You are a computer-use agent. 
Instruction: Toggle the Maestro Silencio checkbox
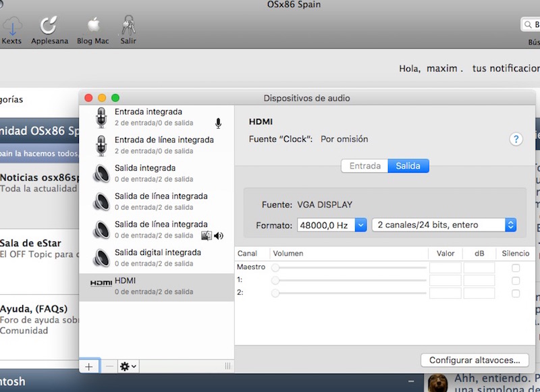(516, 268)
